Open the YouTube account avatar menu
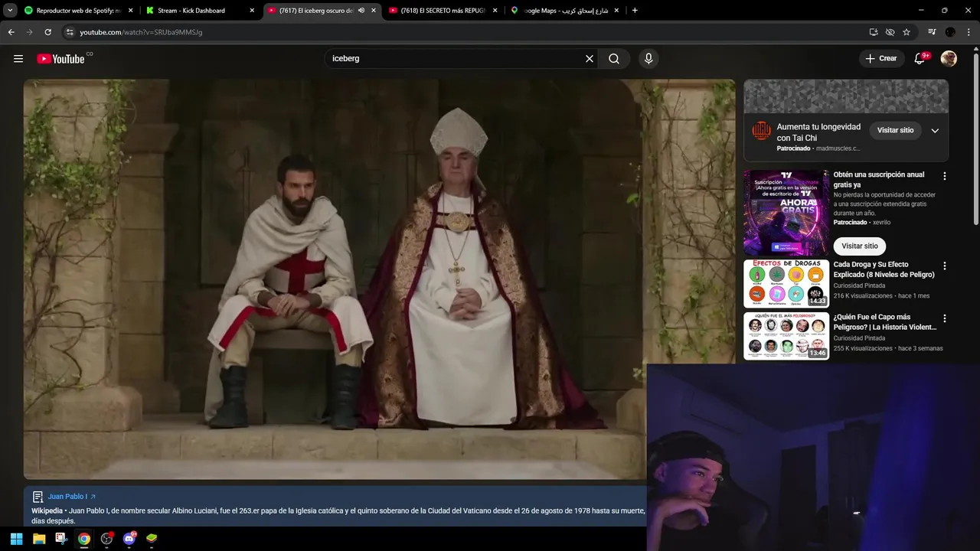980x551 pixels. (949, 59)
